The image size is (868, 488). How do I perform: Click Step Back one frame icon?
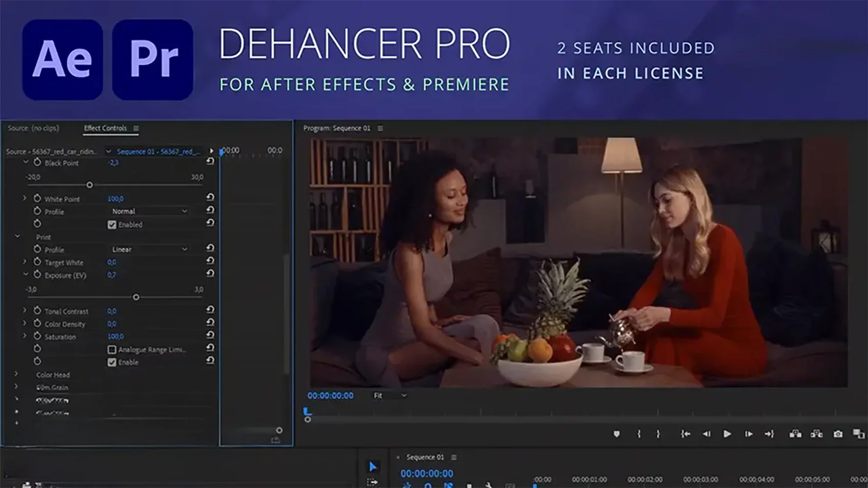707,434
